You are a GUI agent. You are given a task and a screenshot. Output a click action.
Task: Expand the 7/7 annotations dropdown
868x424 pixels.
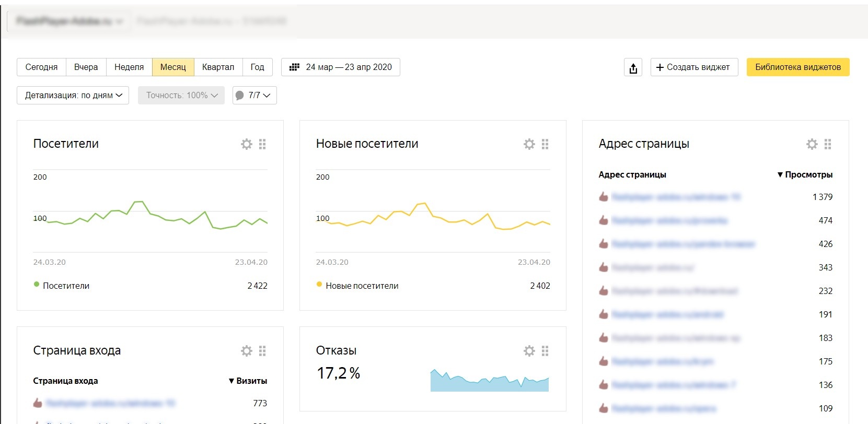(x=254, y=96)
